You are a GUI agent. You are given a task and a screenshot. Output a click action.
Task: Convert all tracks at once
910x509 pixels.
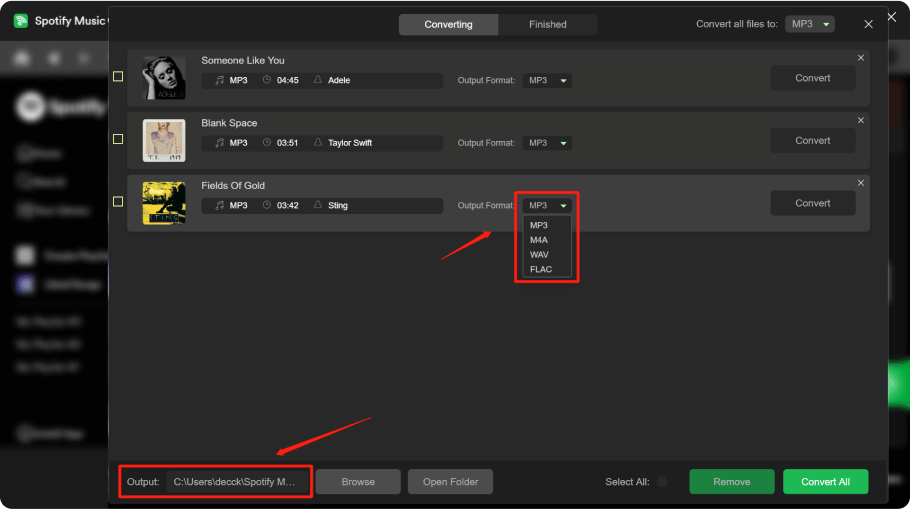coord(825,482)
